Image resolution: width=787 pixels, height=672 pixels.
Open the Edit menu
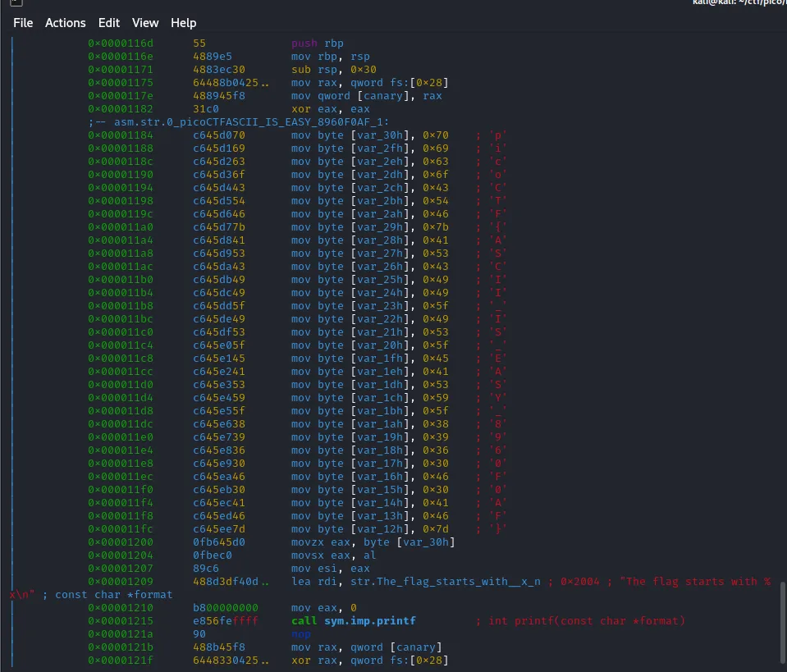tap(108, 23)
